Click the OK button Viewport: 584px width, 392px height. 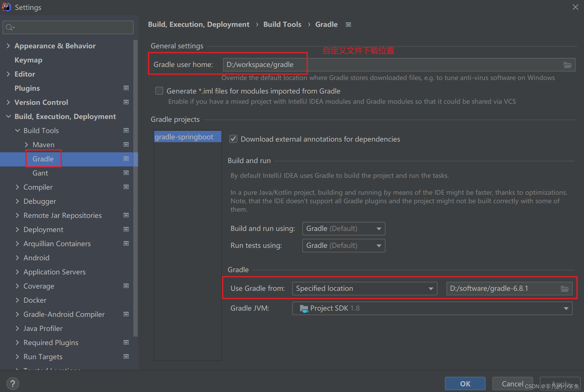tap(465, 384)
